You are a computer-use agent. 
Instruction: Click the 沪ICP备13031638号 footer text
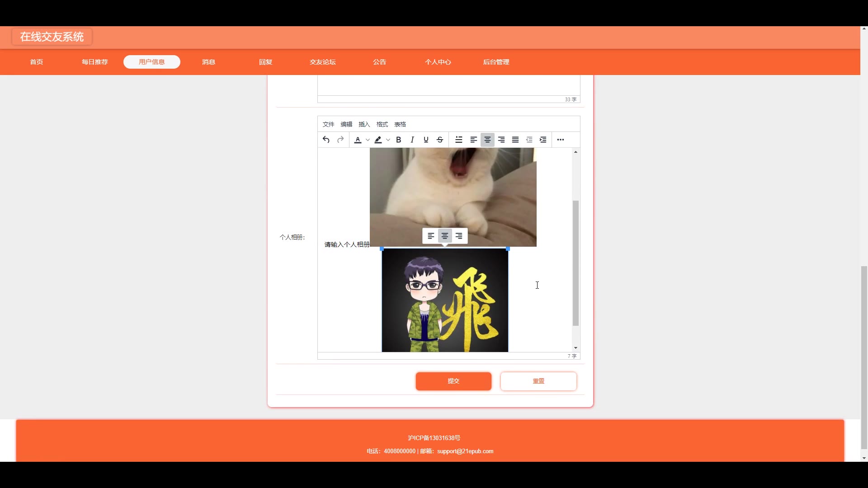coord(434,438)
